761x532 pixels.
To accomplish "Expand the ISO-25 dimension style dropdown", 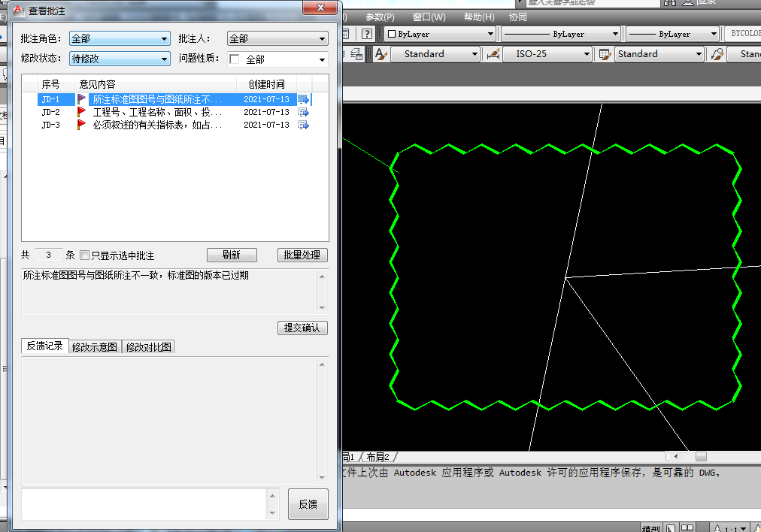I will coord(587,54).
